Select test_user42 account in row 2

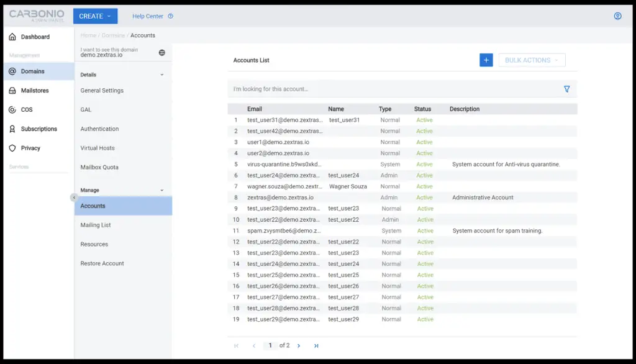point(402,131)
